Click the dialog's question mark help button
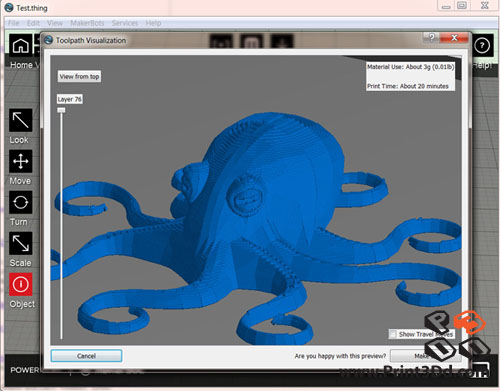 click(x=432, y=38)
